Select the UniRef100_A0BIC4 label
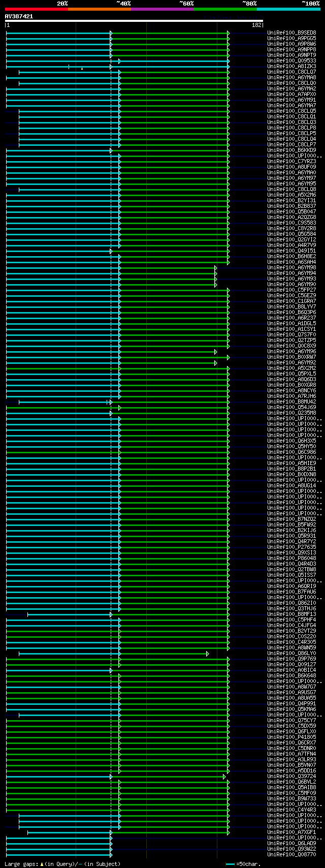 [x=291, y=670]
